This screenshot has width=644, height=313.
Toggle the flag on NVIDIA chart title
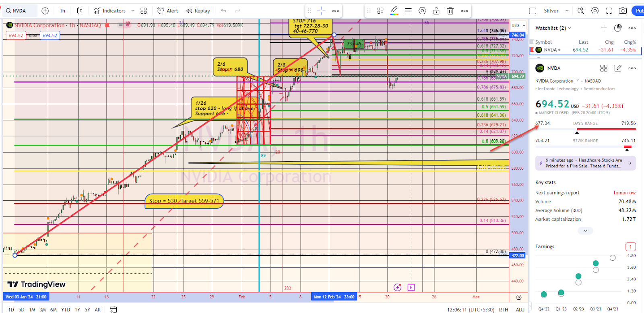click(107, 25)
